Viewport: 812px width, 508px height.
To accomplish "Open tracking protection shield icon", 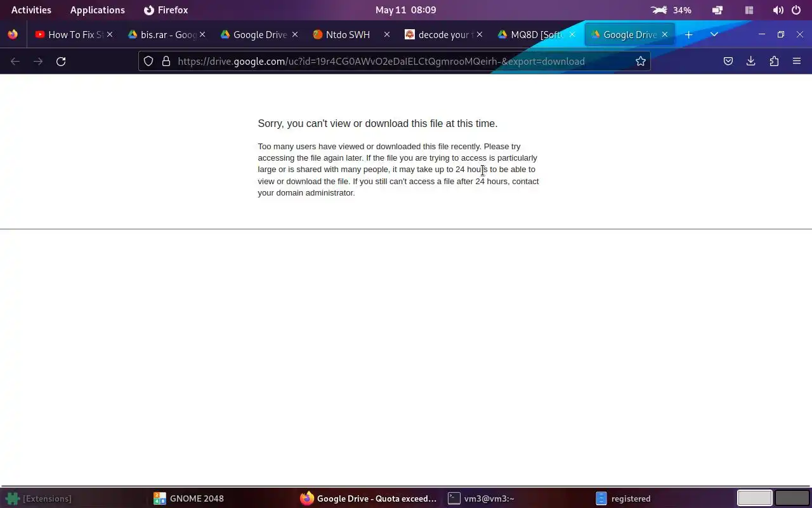I will pyautogui.click(x=148, y=62).
